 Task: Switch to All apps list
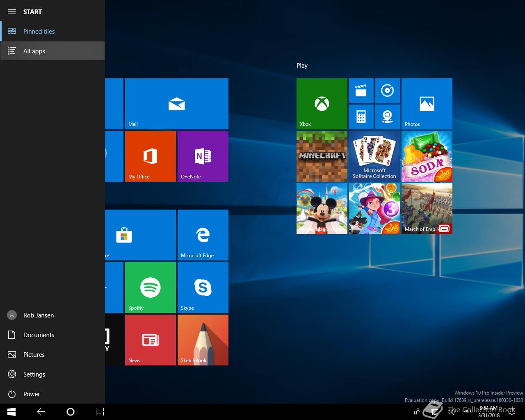(x=52, y=51)
